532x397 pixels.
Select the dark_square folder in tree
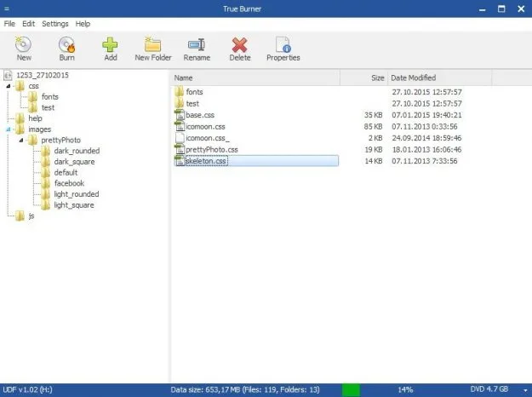74,162
